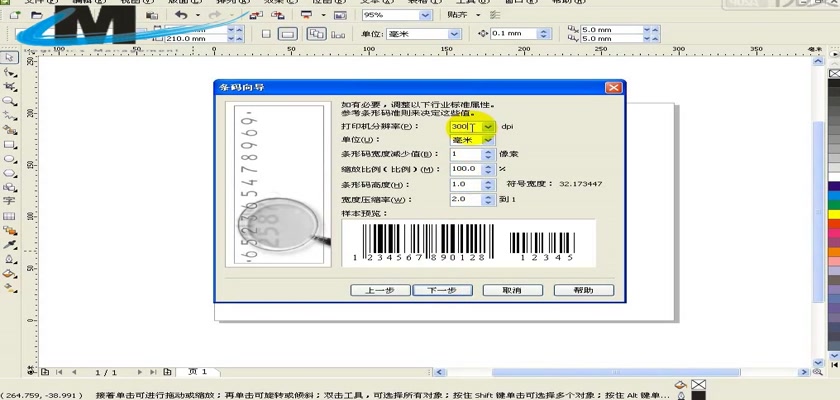Click the Open file folder icon
The height and width of the screenshot is (400, 840).
click(x=36, y=15)
